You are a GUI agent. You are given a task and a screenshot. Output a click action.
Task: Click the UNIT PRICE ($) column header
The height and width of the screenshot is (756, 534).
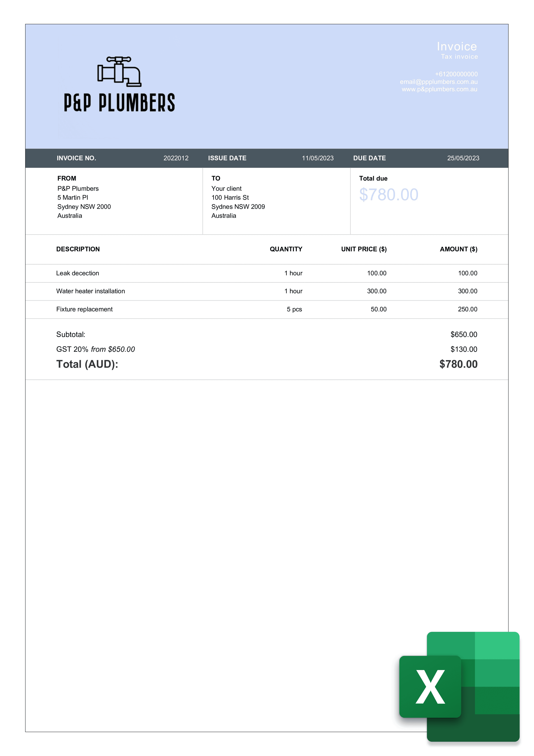tap(364, 249)
